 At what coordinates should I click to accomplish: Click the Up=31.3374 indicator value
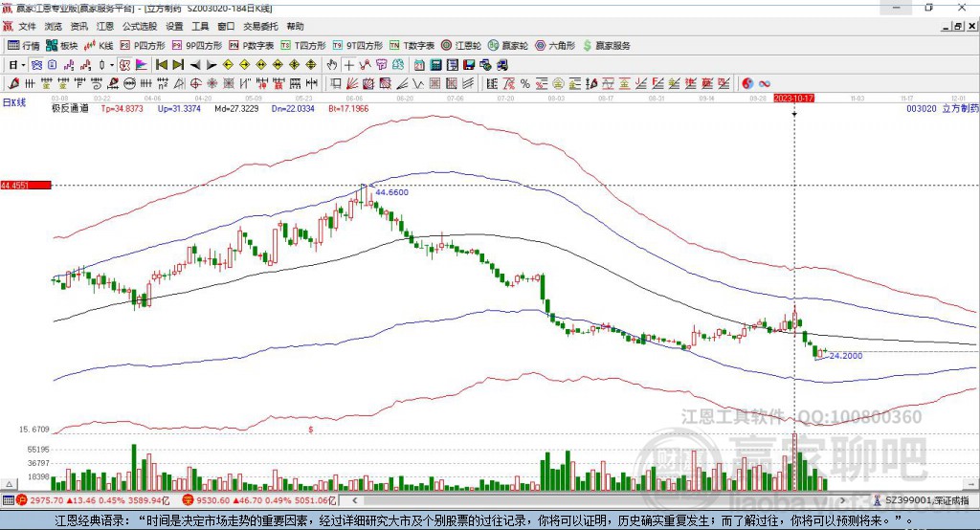(179, 108)
